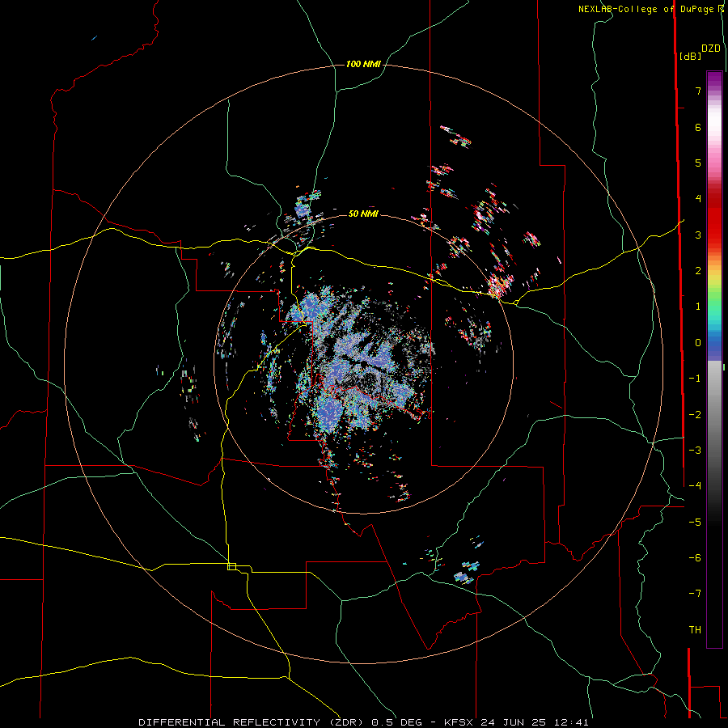Click the 3 value on the color scale

(698, 235)
